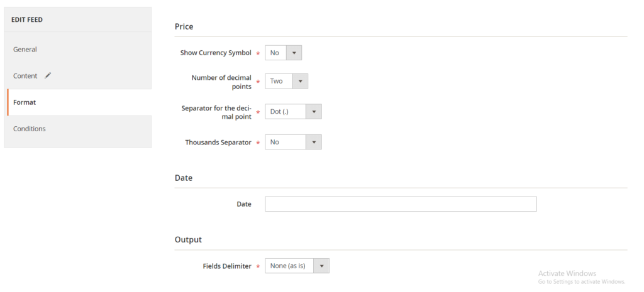Viewport: 644px width, 292px height.
Task: Switch to the Content tab
Action: (25, 76)
